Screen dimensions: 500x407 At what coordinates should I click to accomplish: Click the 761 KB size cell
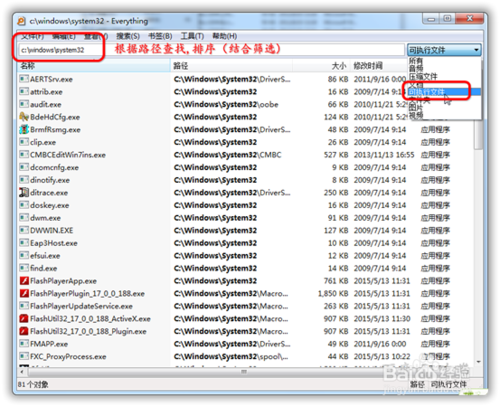336,281
